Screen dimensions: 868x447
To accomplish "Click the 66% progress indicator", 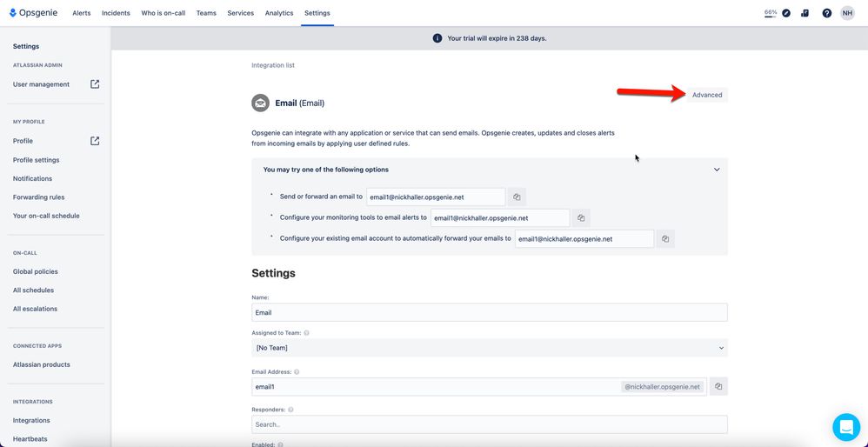I will click(770, 13).
